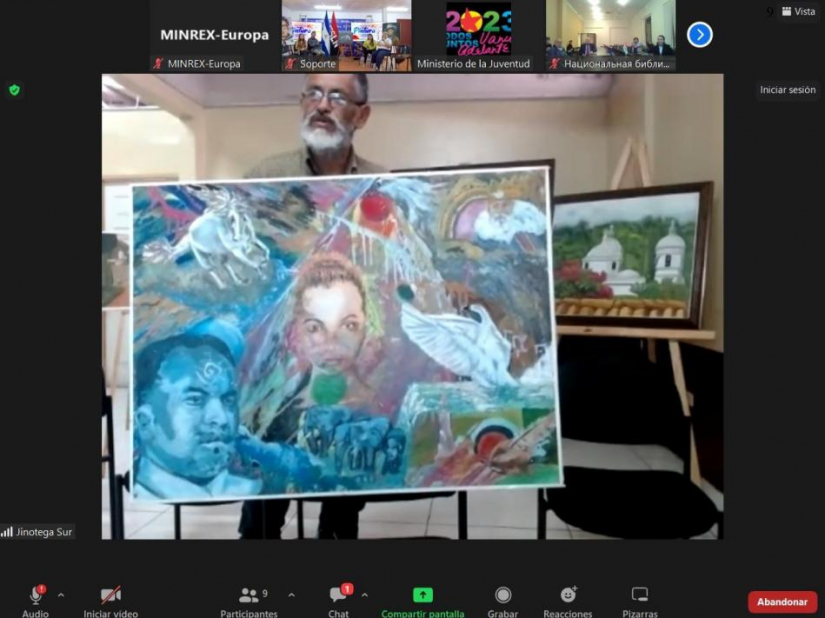Select Ministerio de la Juventud thumbnail
The image size is (825, 618).
tap(478, 36)
